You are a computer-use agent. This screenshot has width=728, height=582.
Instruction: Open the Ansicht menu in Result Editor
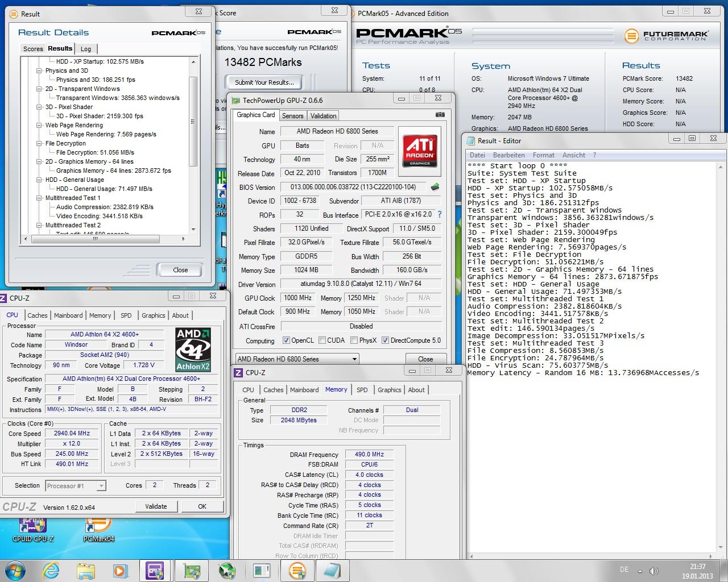[574, 155]
